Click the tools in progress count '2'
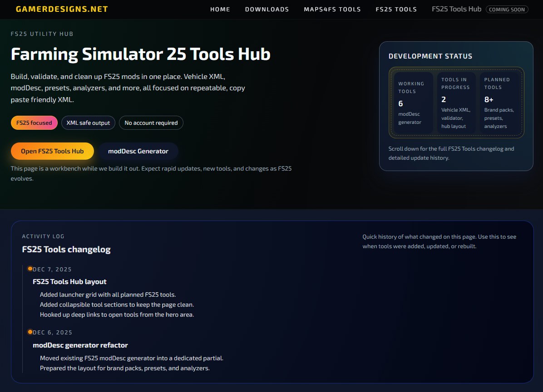The height and width of the screenshot is (392, 543). click(444, 100)
